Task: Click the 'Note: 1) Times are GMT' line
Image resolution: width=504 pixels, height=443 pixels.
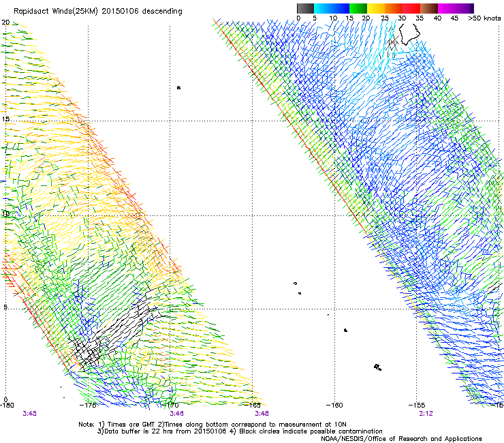Action: [x=212, y=425]
